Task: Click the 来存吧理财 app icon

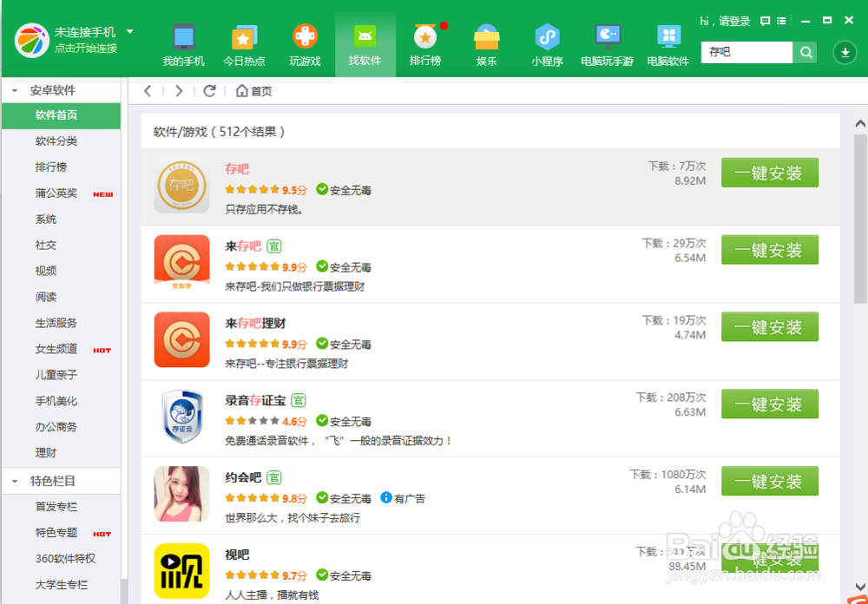Action: tap(181, 340)
